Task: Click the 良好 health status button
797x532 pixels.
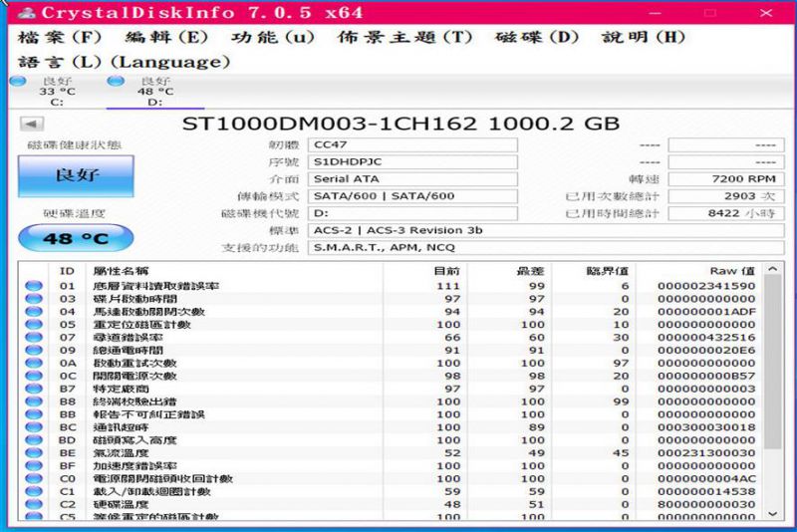Action: [77, 175]
